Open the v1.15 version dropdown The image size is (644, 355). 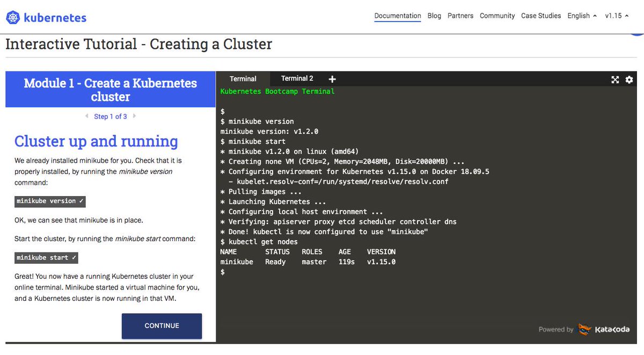[x=617, y=16]
